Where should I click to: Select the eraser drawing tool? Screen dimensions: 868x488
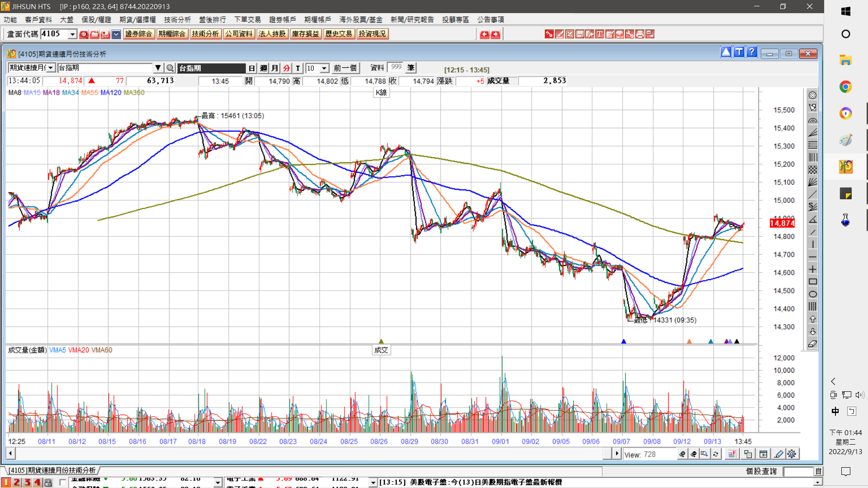click(812, 344)
